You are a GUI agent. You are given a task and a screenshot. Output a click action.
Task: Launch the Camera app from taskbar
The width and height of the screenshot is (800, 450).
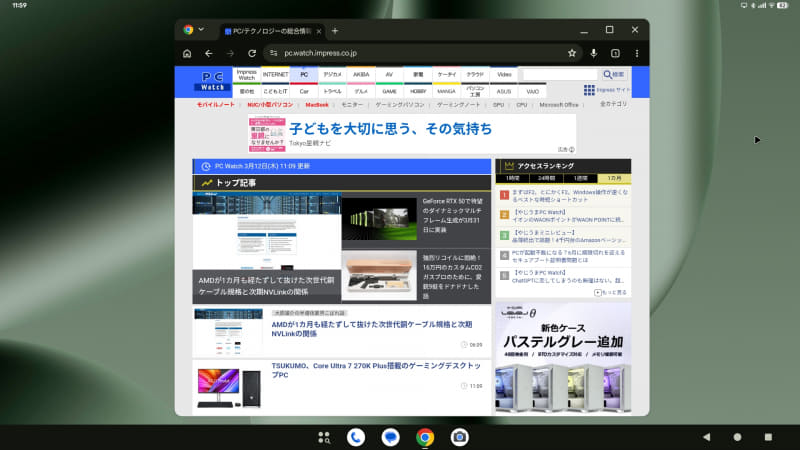click(459, 437)
